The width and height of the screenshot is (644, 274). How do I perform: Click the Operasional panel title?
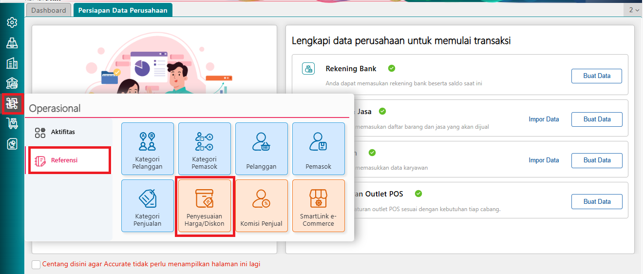point(55,108)
